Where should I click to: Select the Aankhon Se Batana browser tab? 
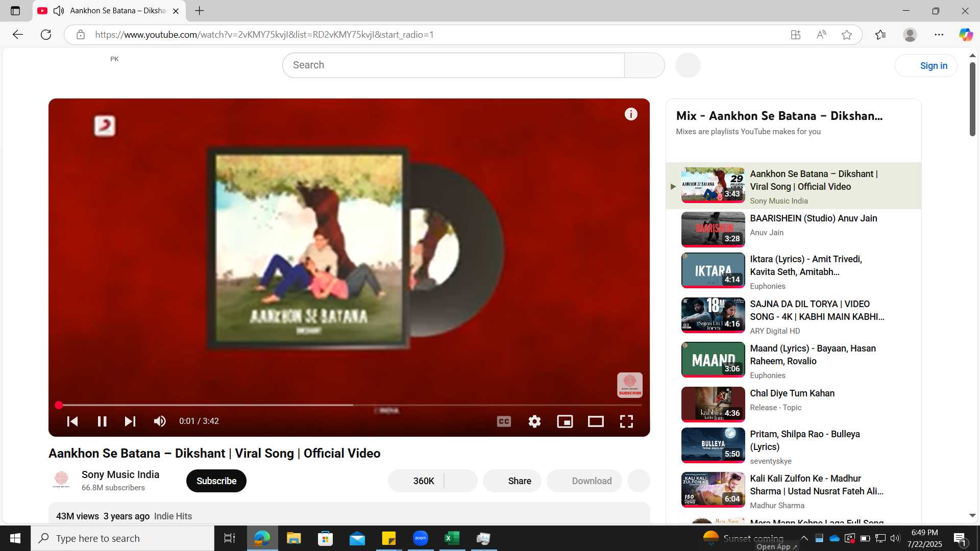109,11
